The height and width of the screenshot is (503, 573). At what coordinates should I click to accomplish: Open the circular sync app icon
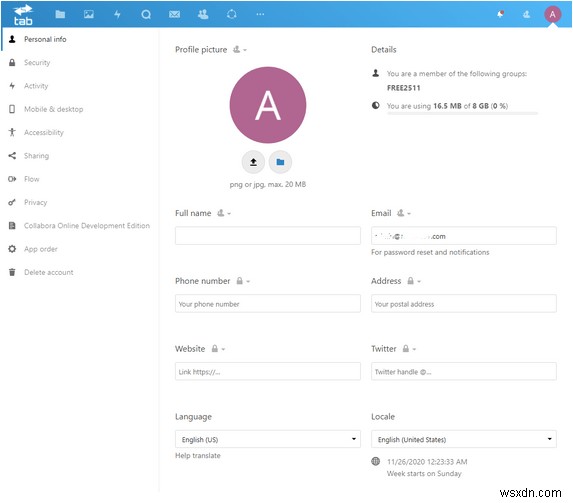click(x=231, y=14)
